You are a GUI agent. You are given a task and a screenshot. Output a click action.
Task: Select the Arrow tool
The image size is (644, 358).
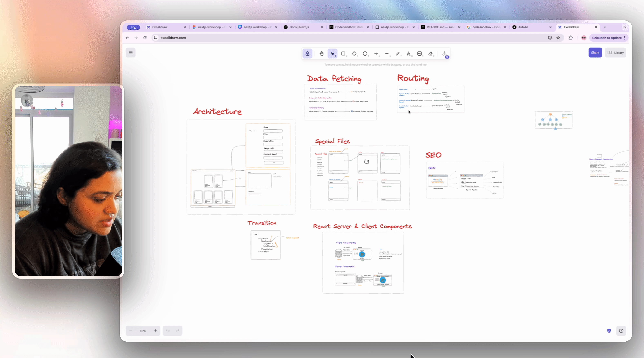click(376, 54)
